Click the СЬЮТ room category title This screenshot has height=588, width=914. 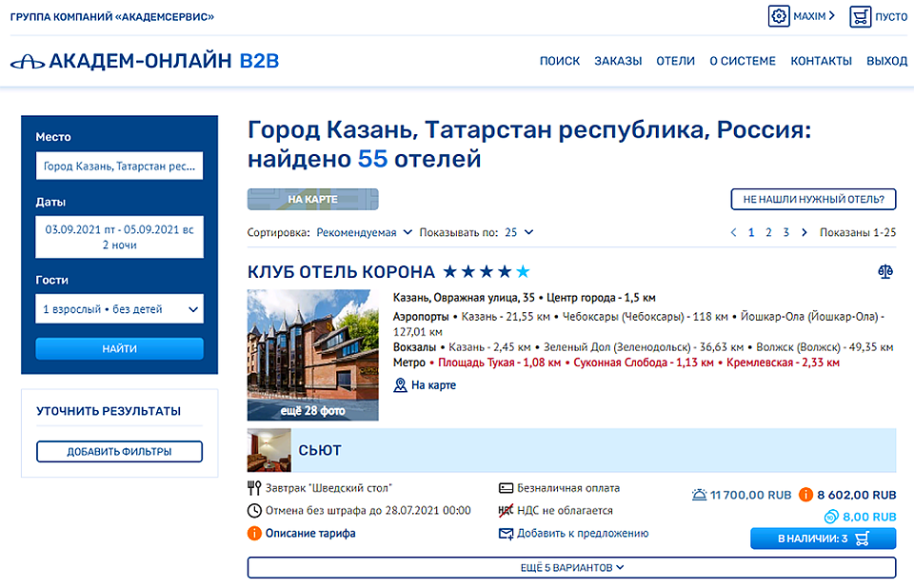pos(320,450)
